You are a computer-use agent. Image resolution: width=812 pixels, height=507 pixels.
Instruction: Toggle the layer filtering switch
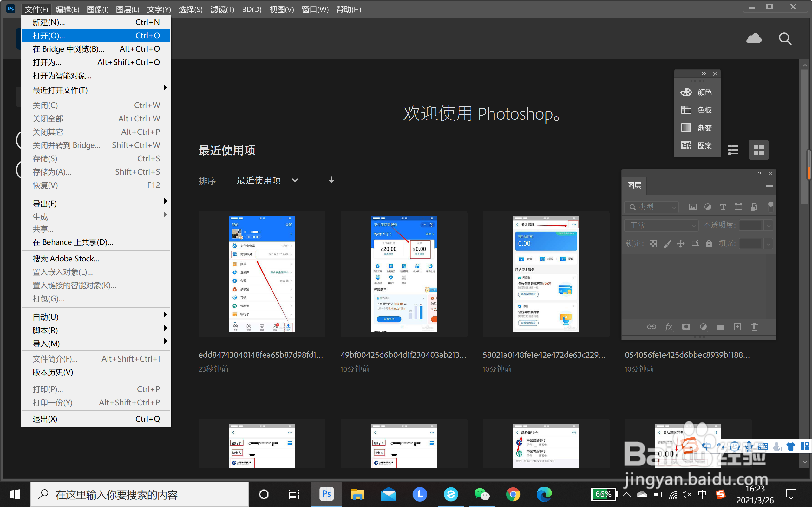[x=771, y=207]
